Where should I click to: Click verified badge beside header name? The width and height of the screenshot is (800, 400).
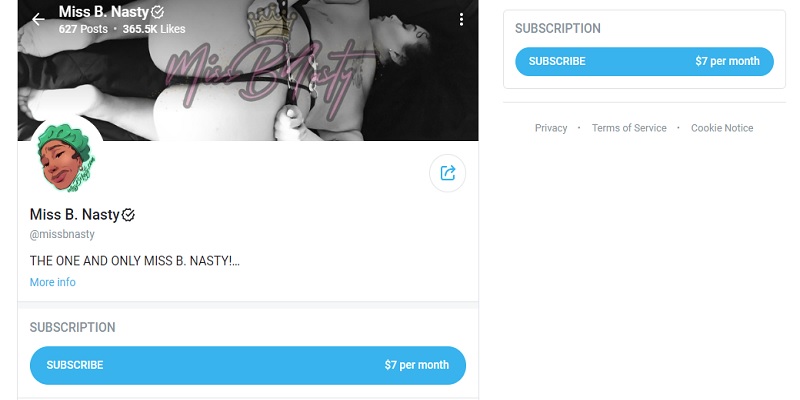pyautogui.click(x=158, y=11)
